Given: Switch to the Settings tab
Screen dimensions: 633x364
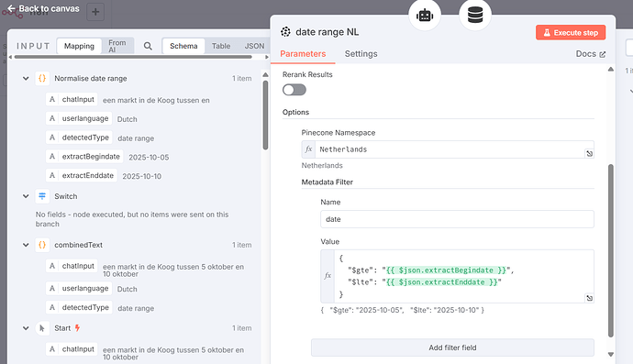Looking at the screenshot, I should 361,54.
